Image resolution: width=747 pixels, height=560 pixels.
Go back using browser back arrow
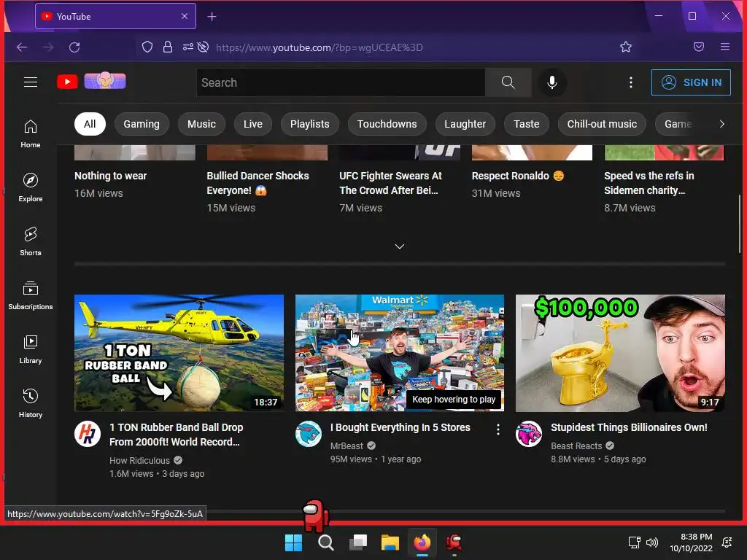click(x=22, y=47)
